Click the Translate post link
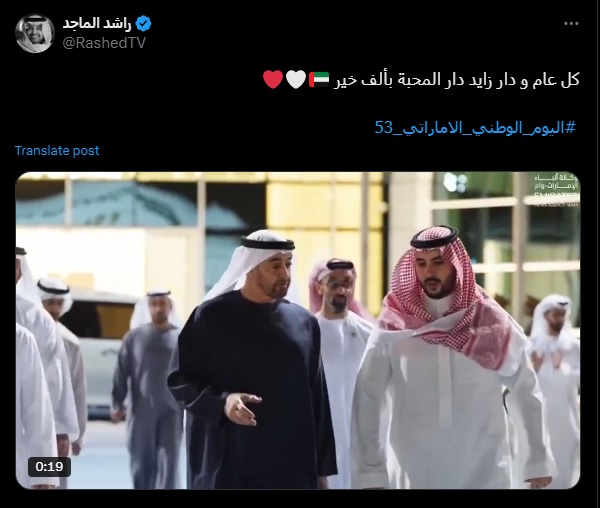This screenshot has height=508, width=600. click(57, 150)
